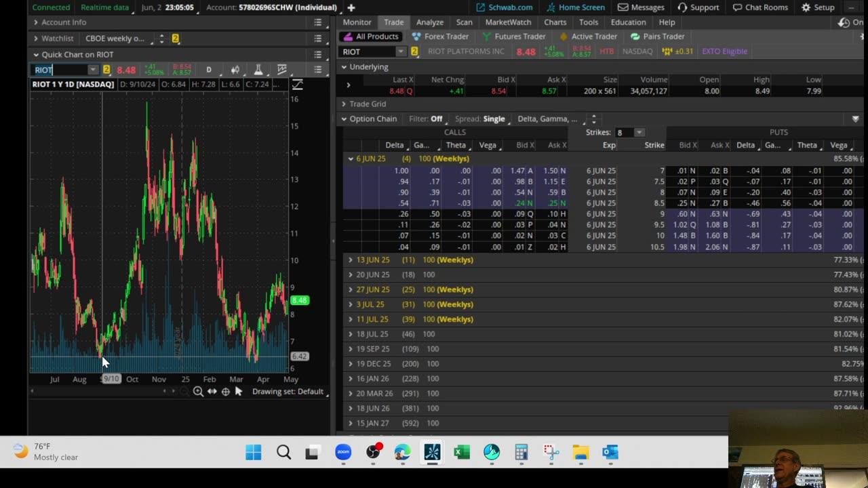Screen dimensions: 868x488
Task: Expand the 13 JUN 25 expiration row
Action: [351, 260]
